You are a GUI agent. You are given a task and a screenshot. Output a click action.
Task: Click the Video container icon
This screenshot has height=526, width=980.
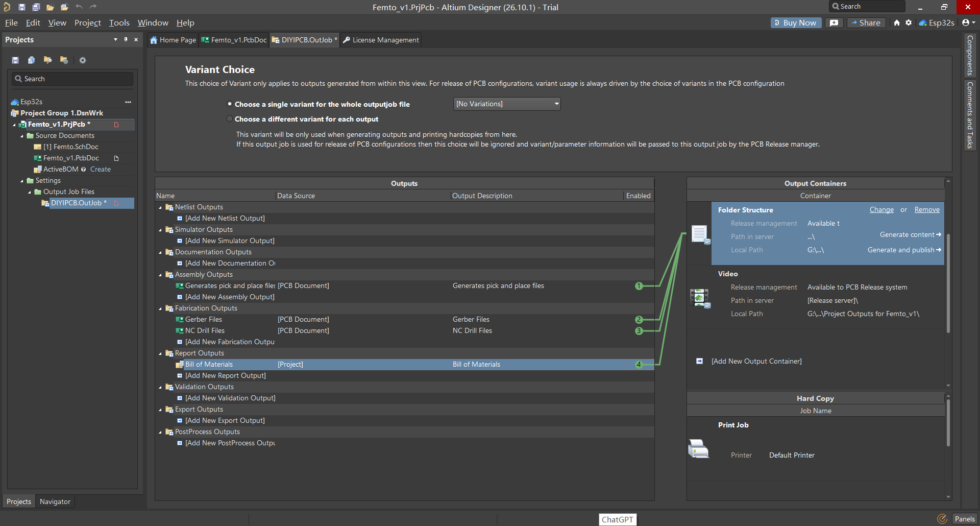700,298
